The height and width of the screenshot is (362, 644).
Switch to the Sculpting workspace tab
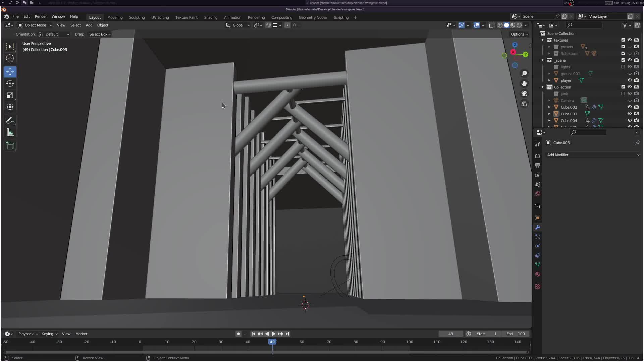tap(137, 17)
